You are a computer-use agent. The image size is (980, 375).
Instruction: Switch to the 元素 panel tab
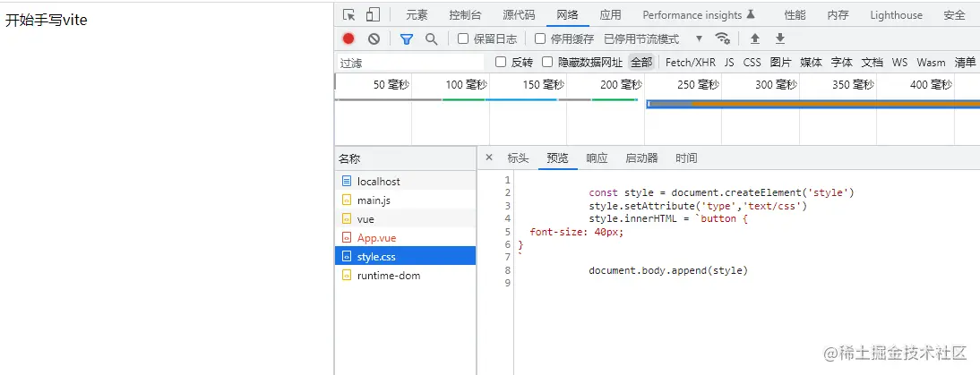click(417, 15)
